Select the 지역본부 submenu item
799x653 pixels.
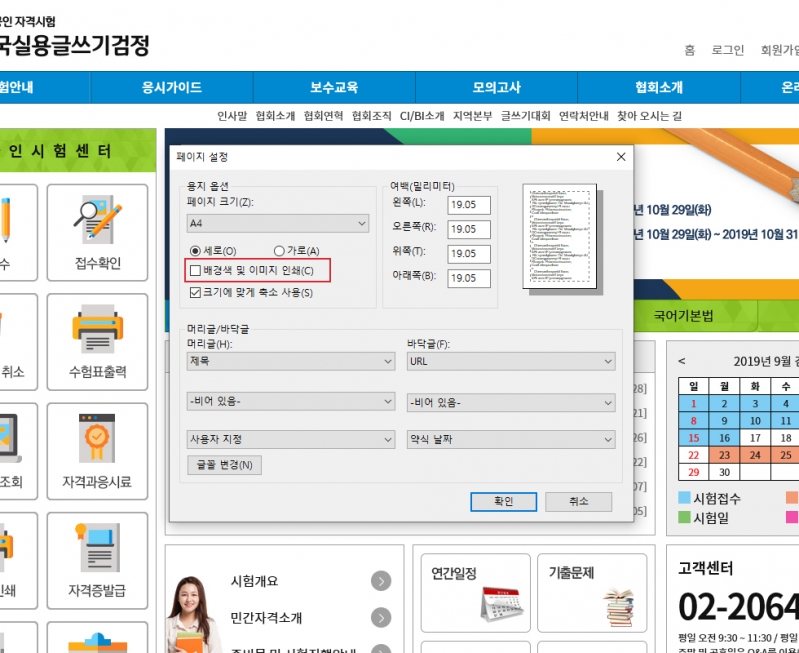(472, 116)
